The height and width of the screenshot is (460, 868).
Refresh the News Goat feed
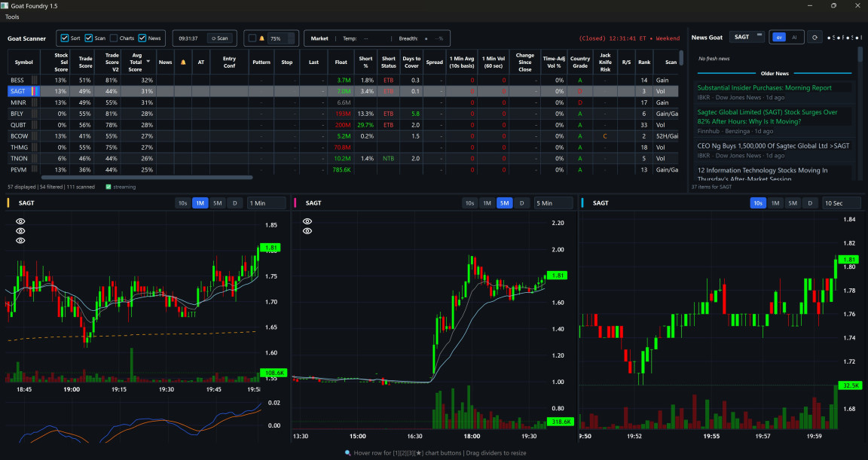point(815,38)
